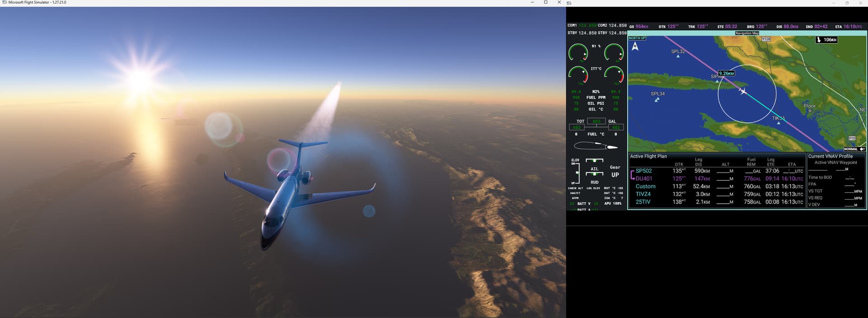Select the SP502 flight plan leg
This screenshot has height=318, width=868.
(x=643, y=171)
